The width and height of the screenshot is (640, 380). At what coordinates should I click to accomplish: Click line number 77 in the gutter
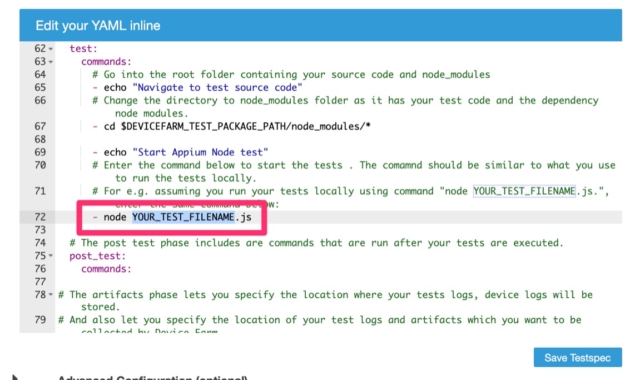[x=40, y=282]
